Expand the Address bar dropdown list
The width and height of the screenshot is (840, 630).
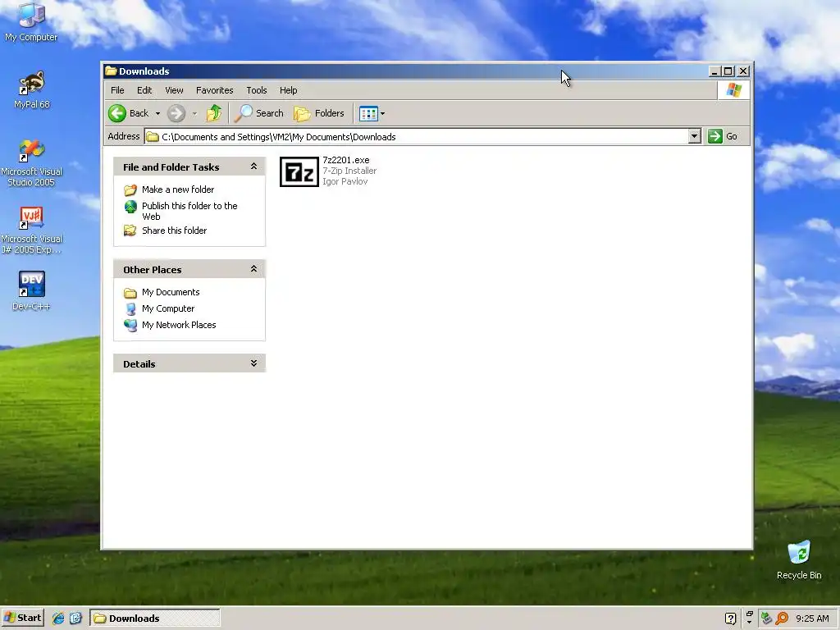point(694,136)
